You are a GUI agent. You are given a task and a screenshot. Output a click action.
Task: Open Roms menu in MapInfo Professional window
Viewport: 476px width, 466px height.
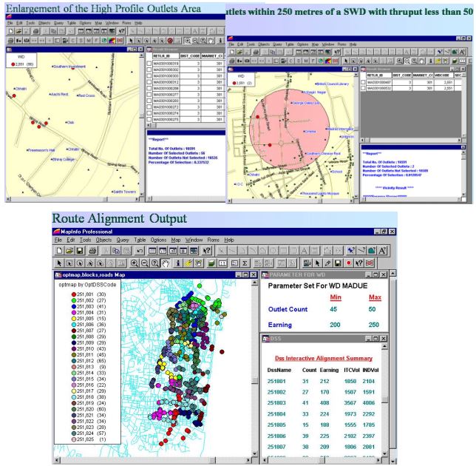coord(213,240)
